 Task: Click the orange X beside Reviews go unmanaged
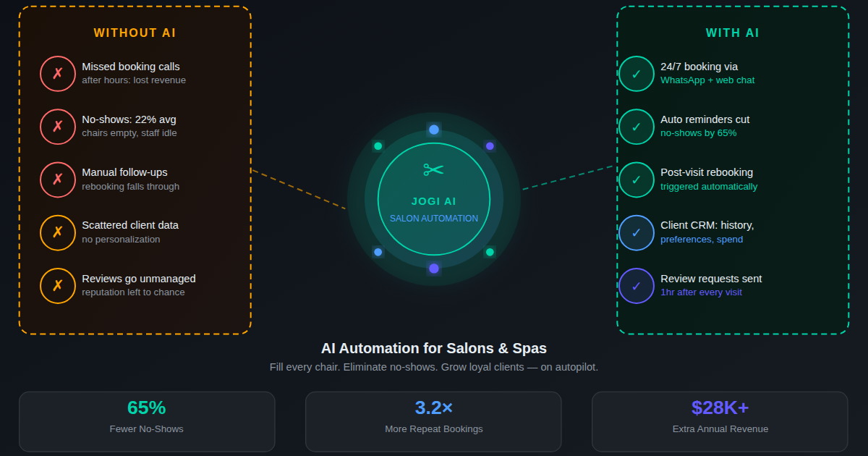tap(58, 286)
